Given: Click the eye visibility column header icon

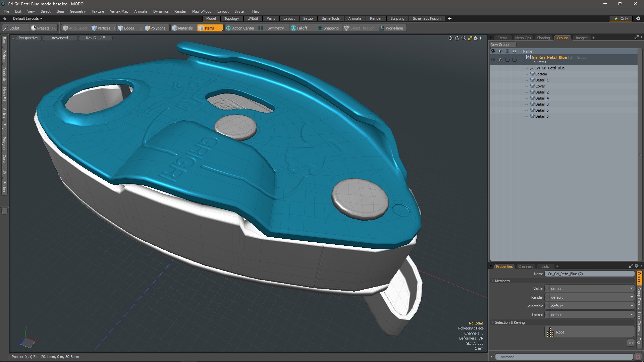Looking at the screenshot, I should tap(493, 51).
